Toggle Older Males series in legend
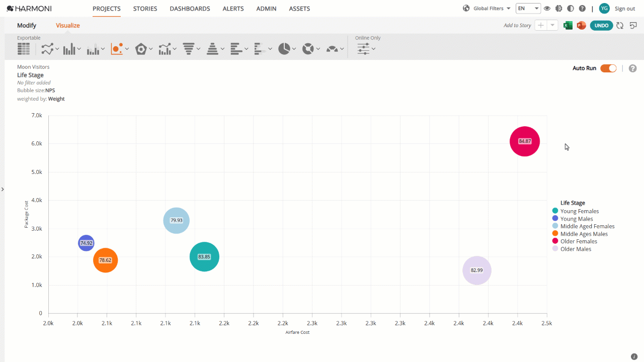644x362 pixels. point(572,249)
